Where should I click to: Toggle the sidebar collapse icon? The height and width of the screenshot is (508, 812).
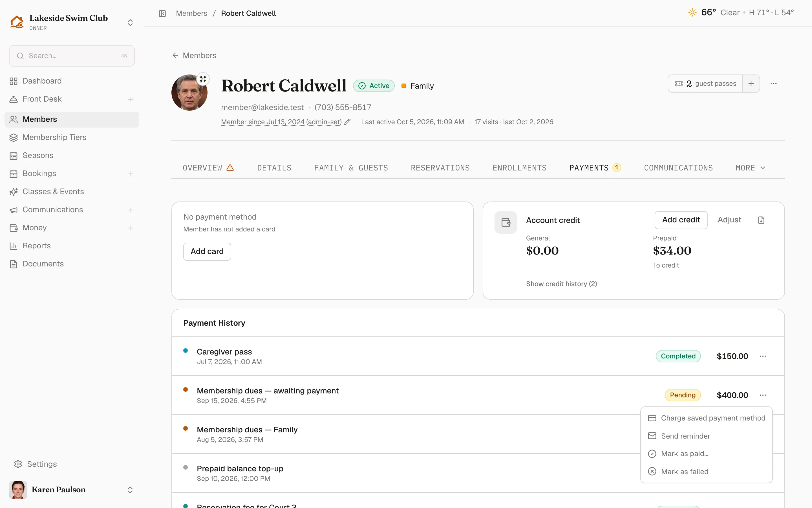tap(162, 14)
